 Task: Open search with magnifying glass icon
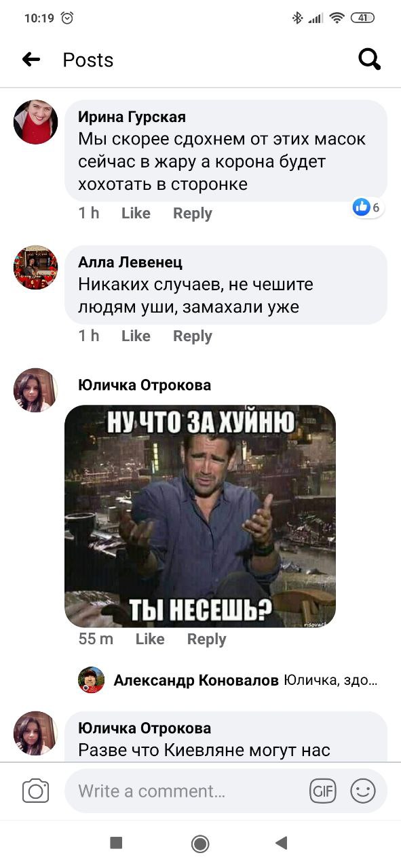coord(370,60)
